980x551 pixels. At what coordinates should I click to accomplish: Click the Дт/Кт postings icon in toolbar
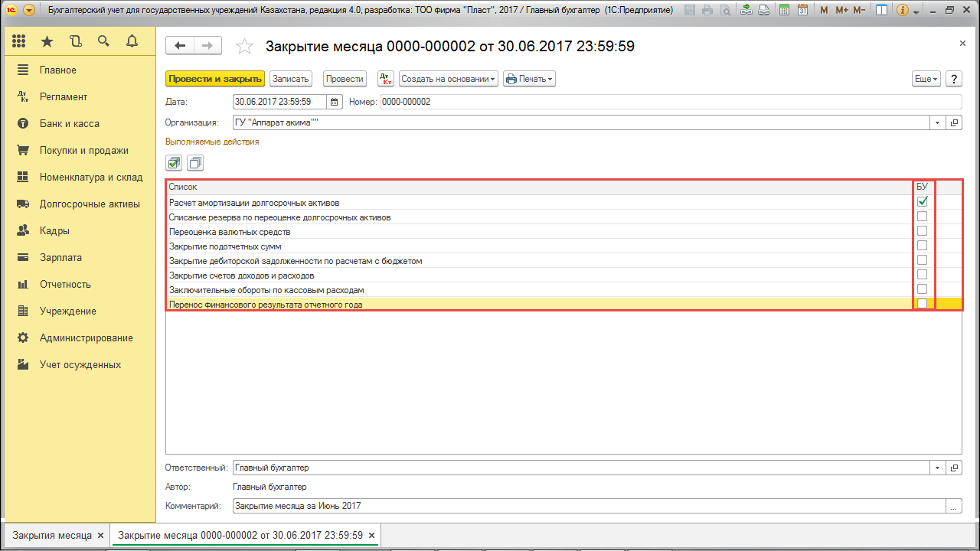386,79
